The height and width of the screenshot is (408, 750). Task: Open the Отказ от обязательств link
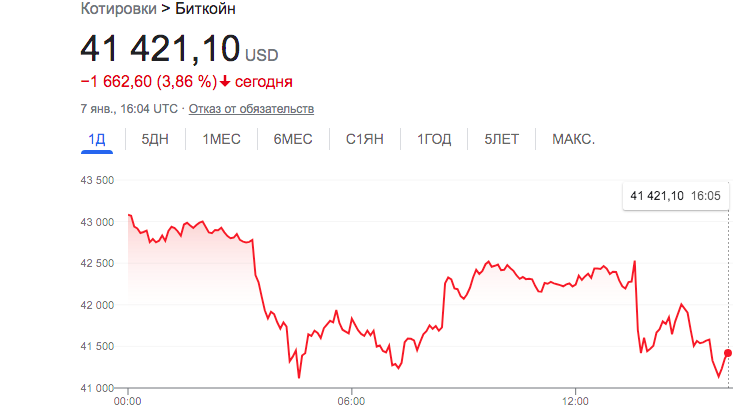[251, 108]
